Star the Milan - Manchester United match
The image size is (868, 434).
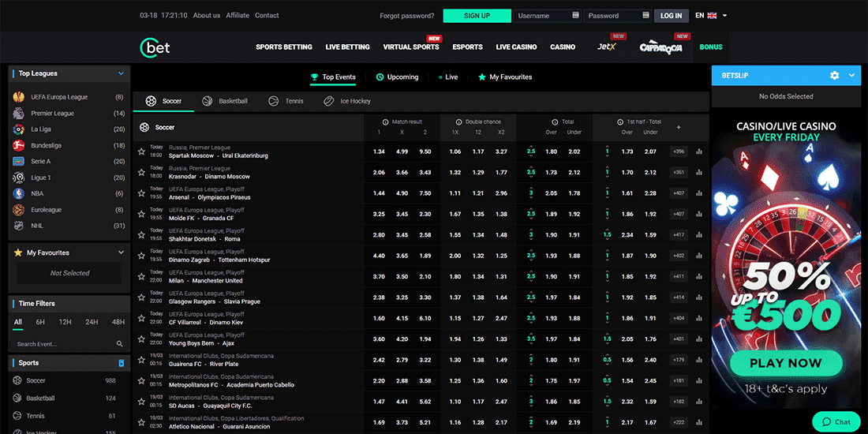pos(141,276)
